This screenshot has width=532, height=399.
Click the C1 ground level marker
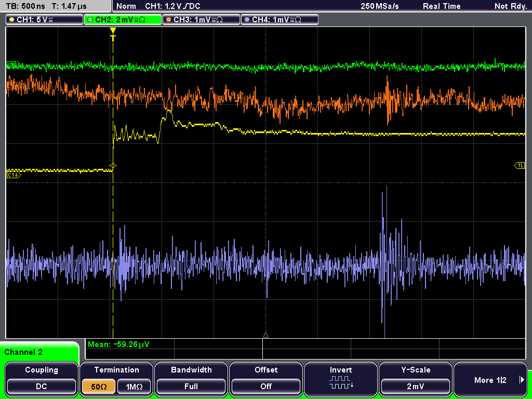click(14, 175)
